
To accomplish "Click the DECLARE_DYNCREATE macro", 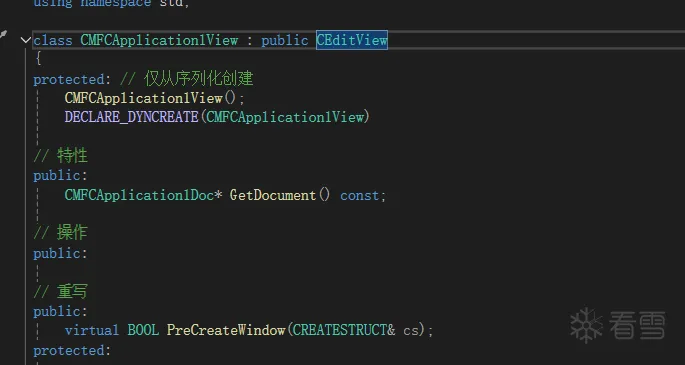I will point(131,117).
